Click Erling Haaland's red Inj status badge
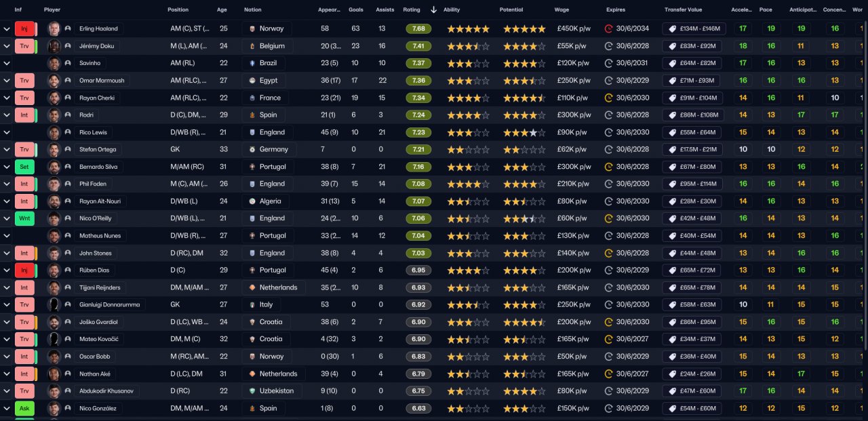Image resolution: width=868 pixels, height=421 pixels. (x=24, y=28)
